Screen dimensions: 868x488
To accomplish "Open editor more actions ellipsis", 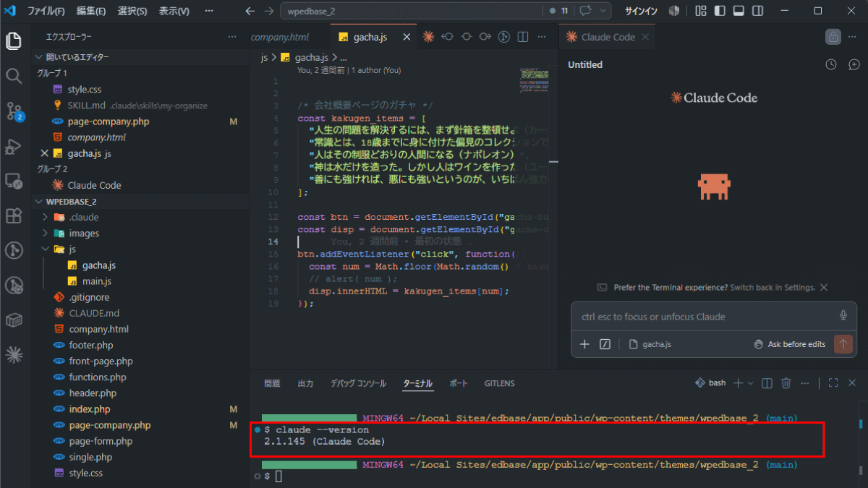I will [x=542, y=37].
